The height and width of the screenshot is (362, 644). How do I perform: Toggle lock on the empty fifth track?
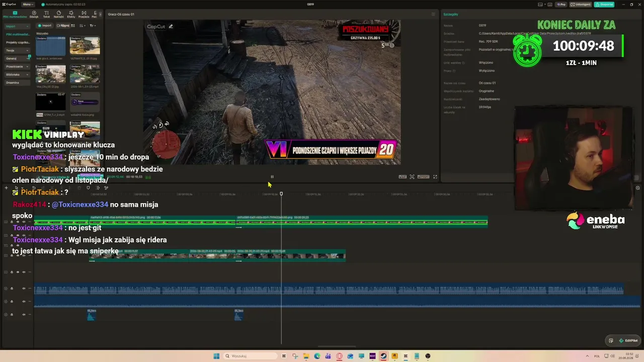(x=12, y=272)
